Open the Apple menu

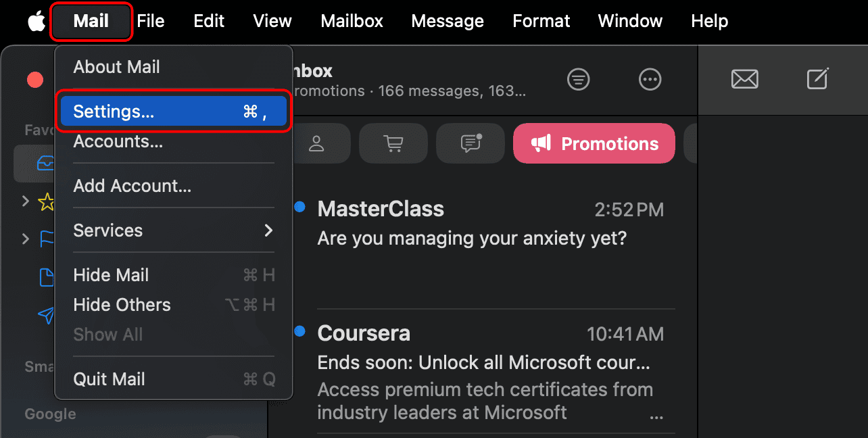(x=37, y=21)
